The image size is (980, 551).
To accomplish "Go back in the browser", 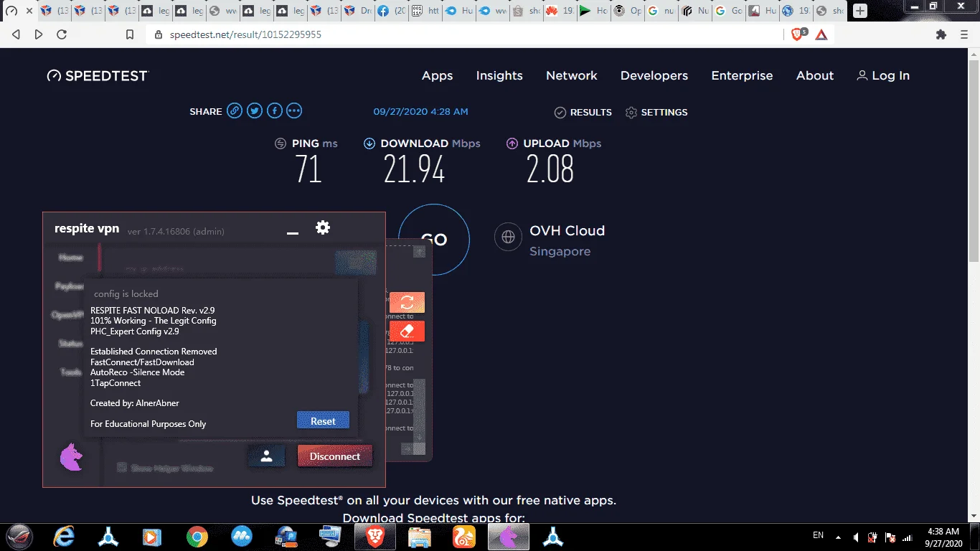I will tap(16, 34).
